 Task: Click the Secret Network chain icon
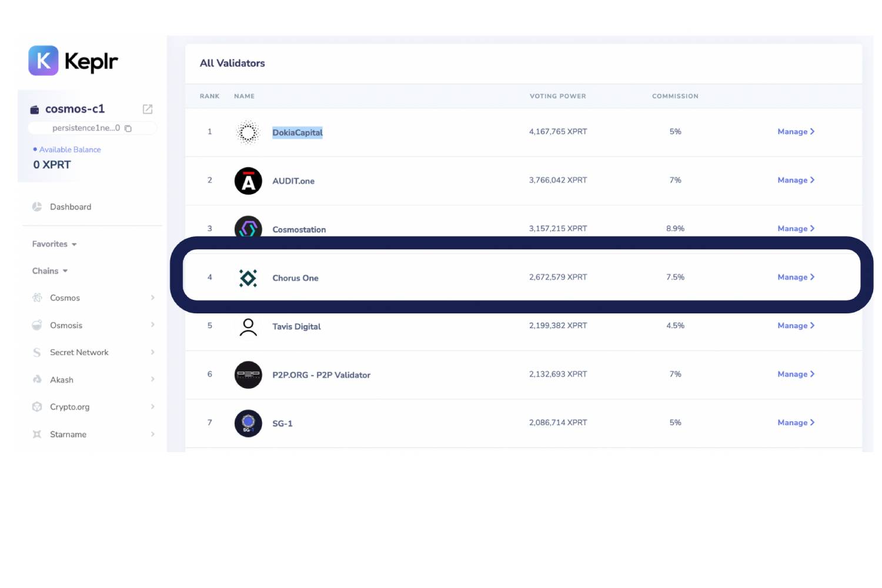(37, 352)
